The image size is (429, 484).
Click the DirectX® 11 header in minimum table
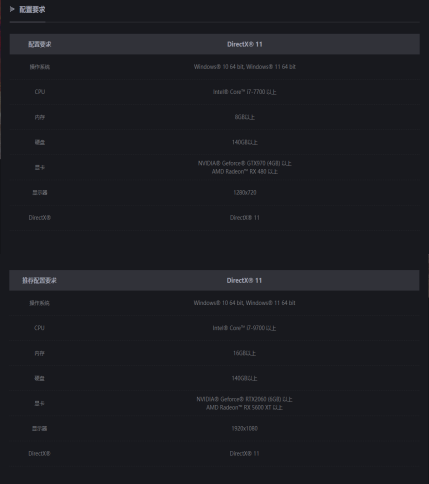[x=244, y=44]
